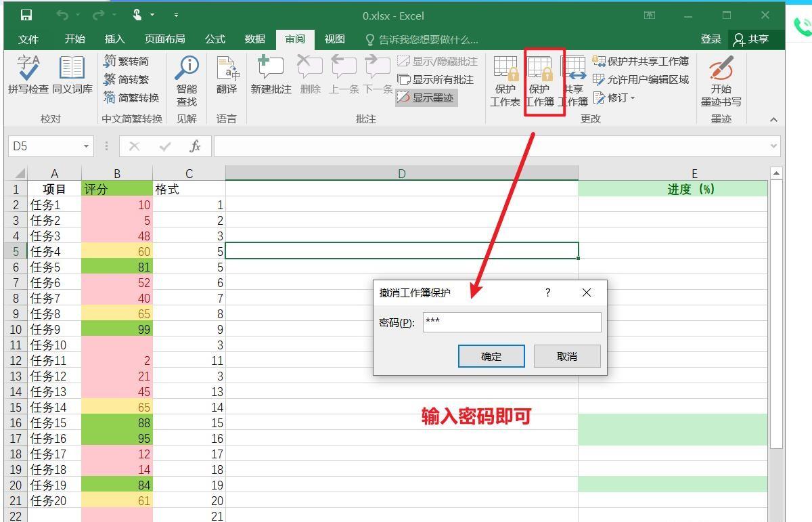
Task: Click the dialog Help question mark
Action: coord(547,292)
